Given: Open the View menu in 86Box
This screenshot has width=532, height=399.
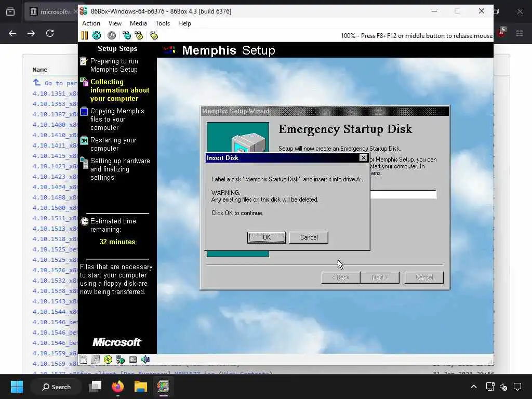Looking at the screenshot, I should [x=115, y=23].
